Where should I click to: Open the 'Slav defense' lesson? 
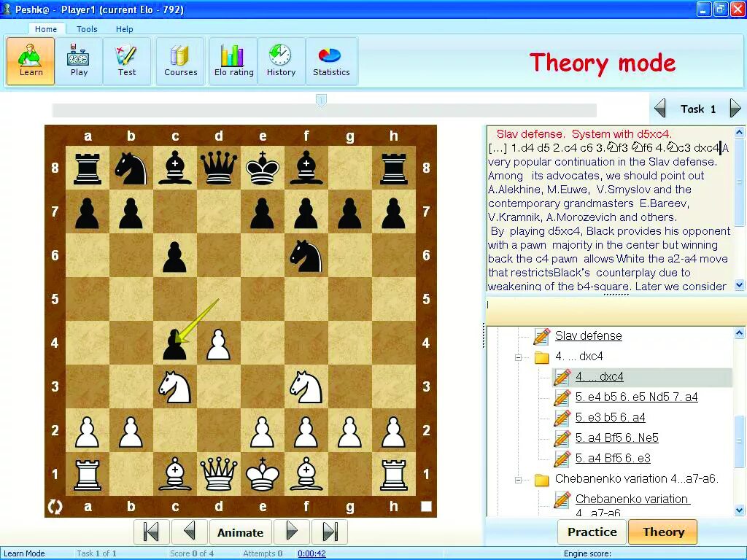589,335
